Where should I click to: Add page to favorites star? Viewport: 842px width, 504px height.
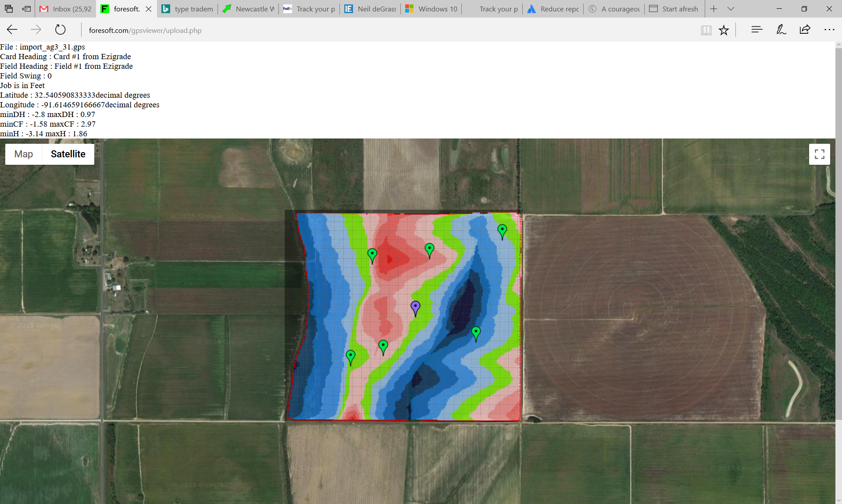[724, 30]
